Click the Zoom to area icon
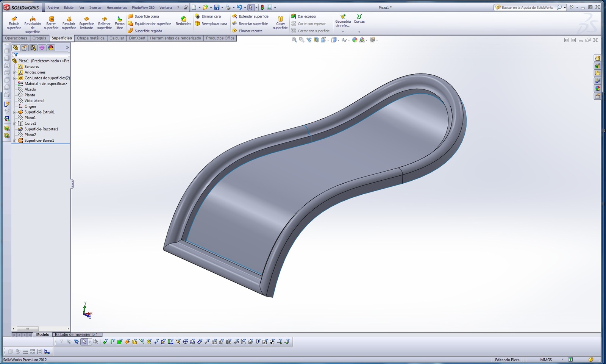The width and height of the screenshot is (606, 364). [x=301, y=40]
